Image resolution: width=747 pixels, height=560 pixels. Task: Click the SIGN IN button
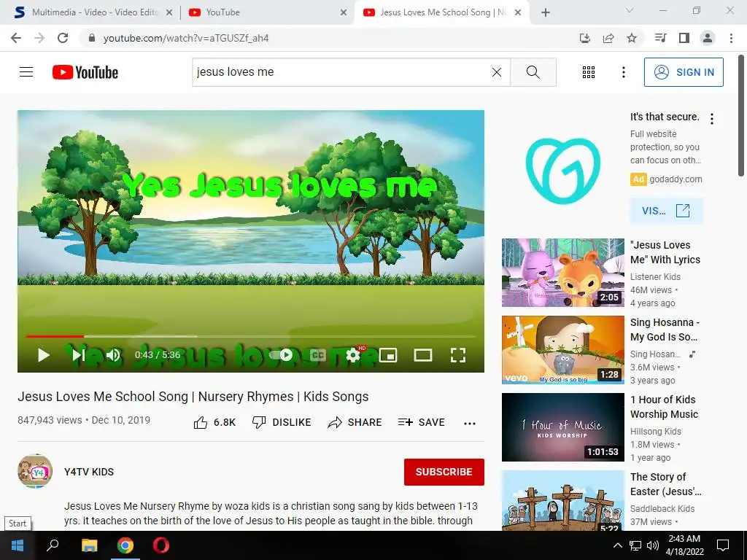click(x=684, y=72)
